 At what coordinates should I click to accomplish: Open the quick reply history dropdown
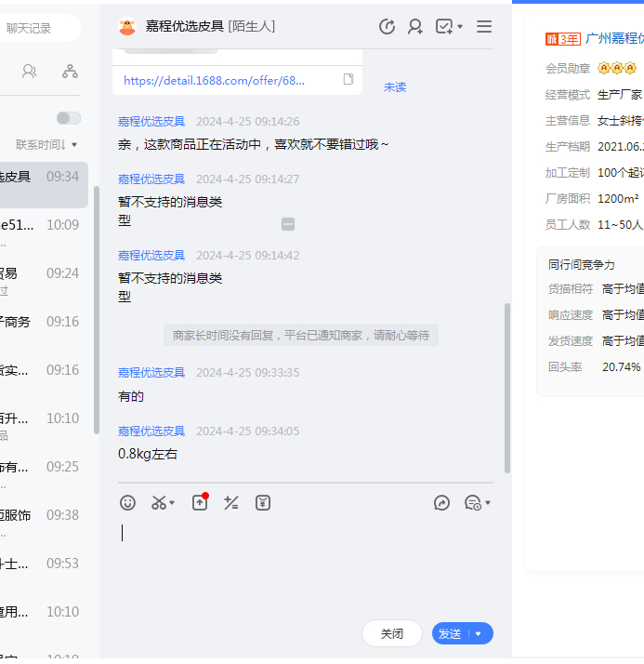(476, 502)
